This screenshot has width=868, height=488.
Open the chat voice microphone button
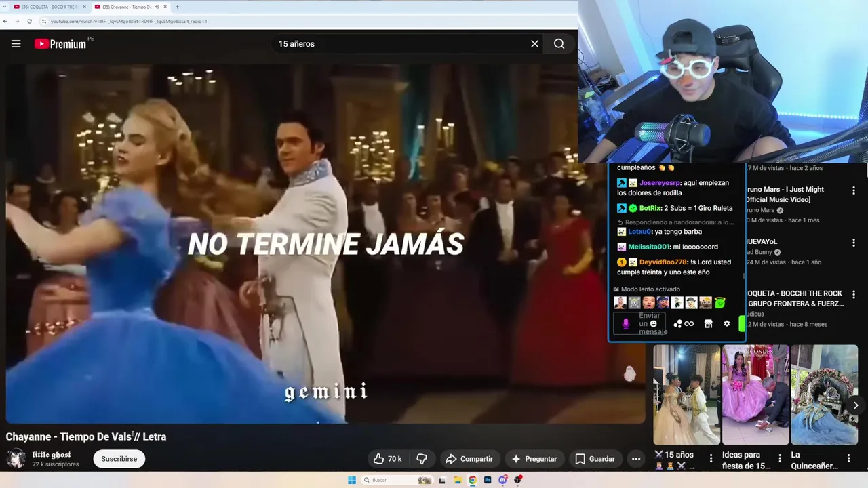(x=626, y=323)
